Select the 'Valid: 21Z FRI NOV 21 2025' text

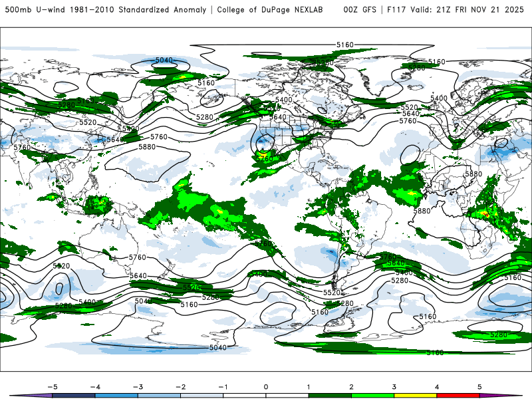467,9
